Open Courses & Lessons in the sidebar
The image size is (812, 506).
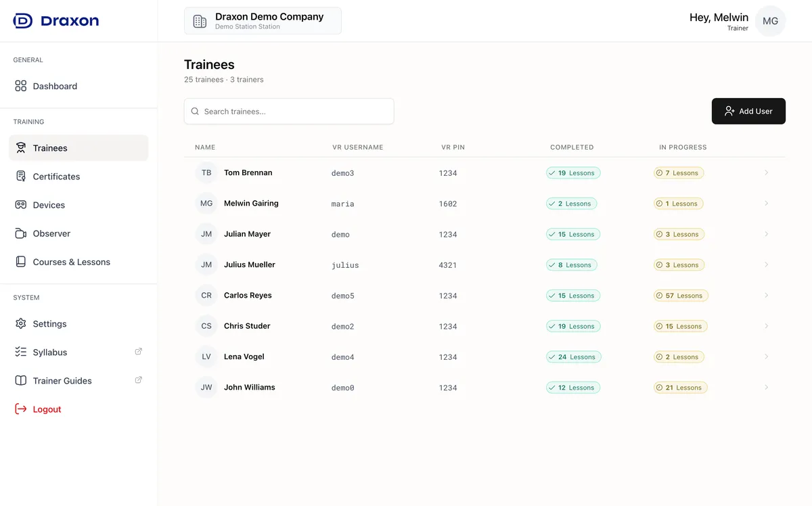tap(78, 262)
